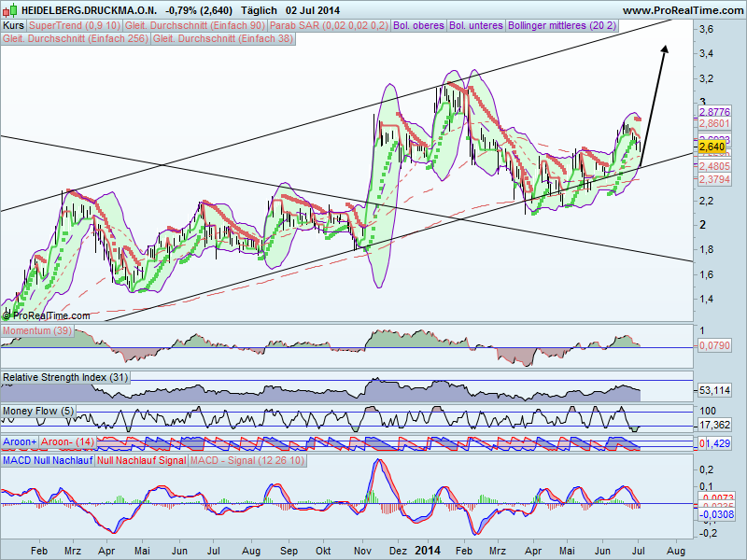Click the Bol. oberes indicator label

[x=418, y=26]
